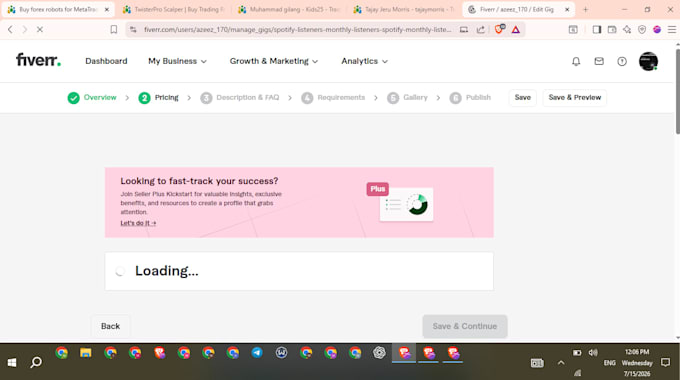Open the install app icon in address bar

click(x=464, y=29)
